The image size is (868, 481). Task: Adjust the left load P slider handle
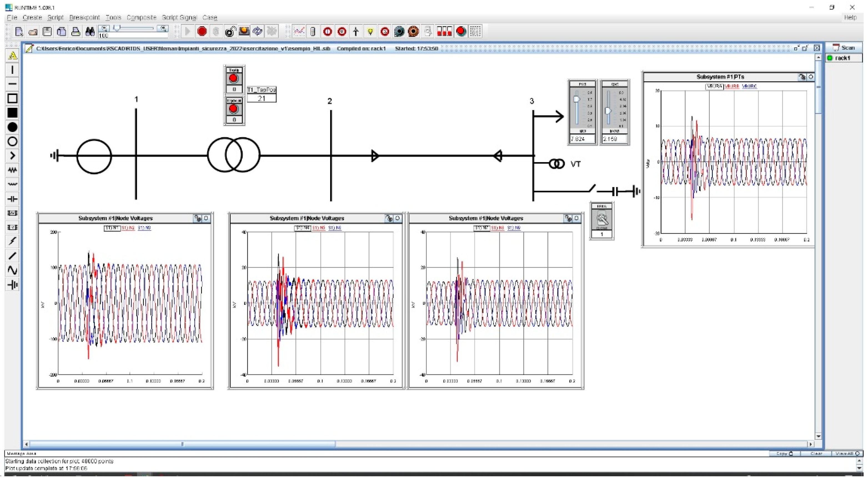tap(576, 99)
